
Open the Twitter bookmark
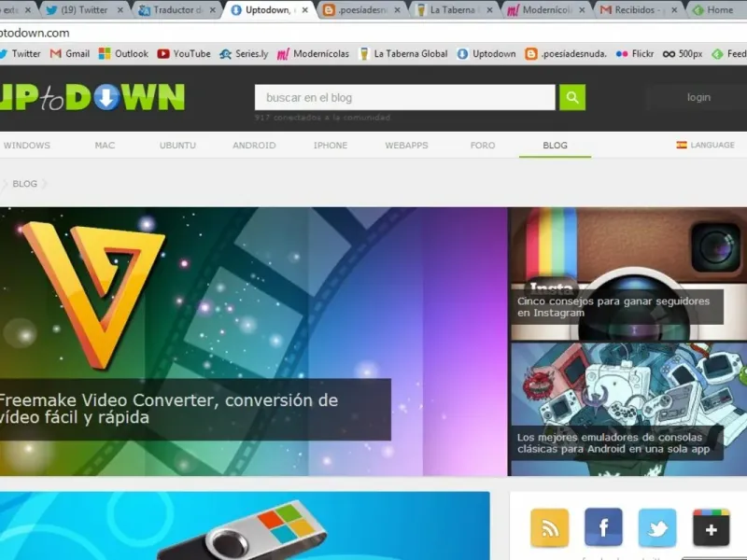[x=20, y=54]
